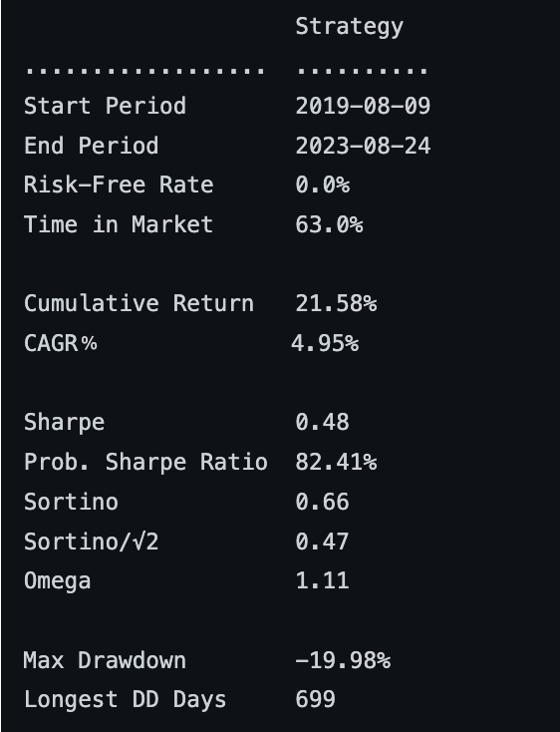This screenshot has height=732, width=560.
Task: Select the Start Period label
Action: coord(105,106)
